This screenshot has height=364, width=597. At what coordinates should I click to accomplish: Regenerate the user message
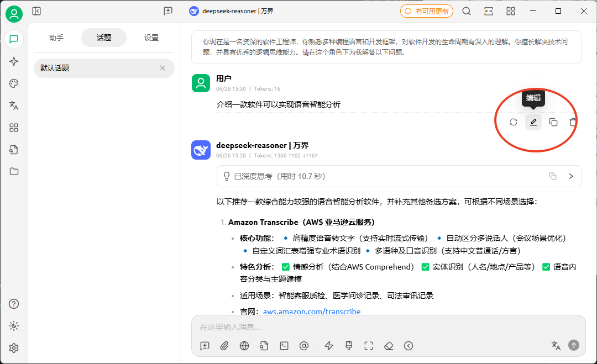[513, 122]
